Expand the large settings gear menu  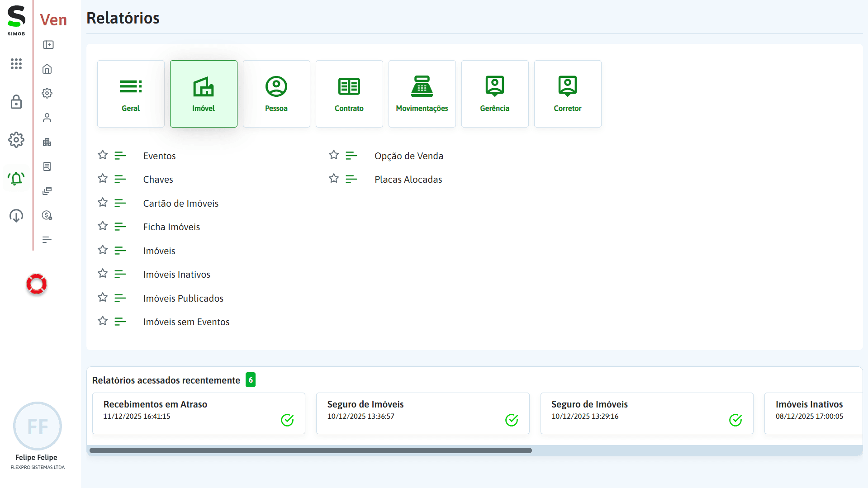point(16,140)
